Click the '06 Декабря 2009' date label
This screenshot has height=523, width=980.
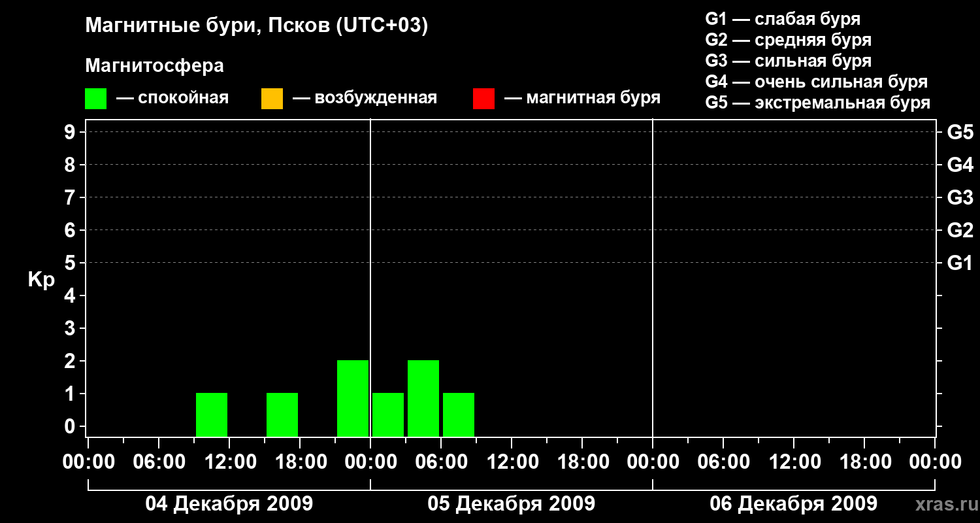pos(793,504)
